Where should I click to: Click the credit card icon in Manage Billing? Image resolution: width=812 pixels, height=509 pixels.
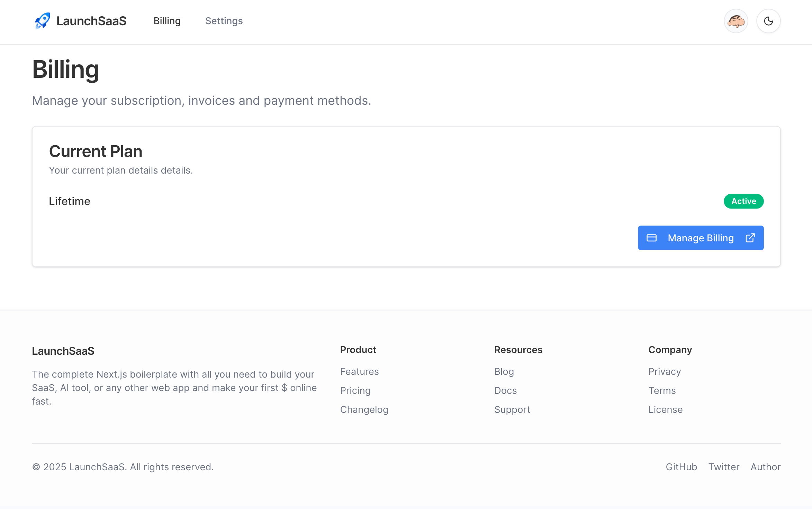click(x=652, y=238)
